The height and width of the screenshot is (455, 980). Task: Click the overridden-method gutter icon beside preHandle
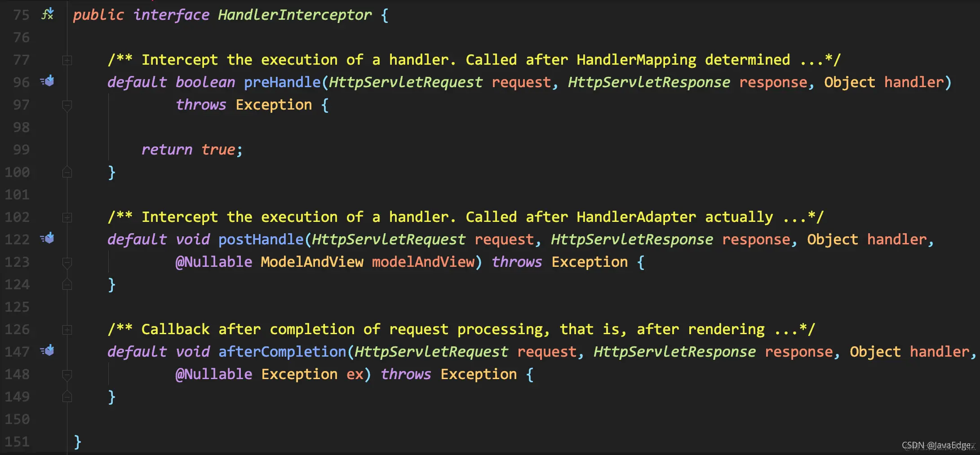click(47, 81)
